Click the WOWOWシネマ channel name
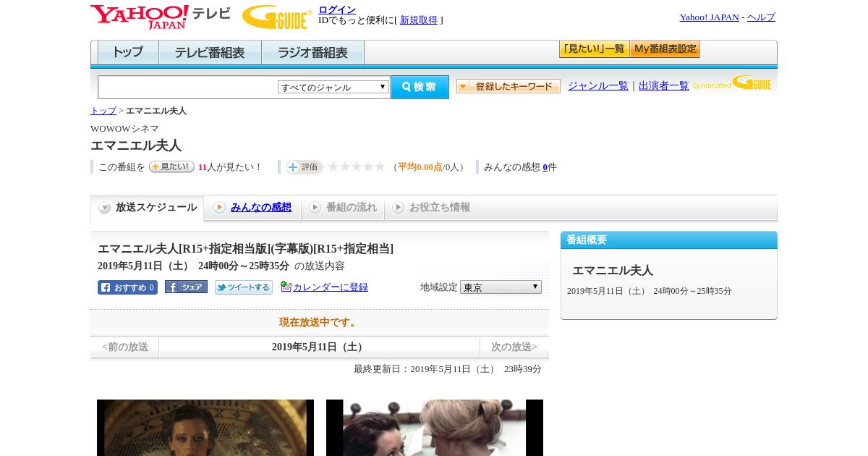Viewport: 868px width, 456px height. pos(124,129)
